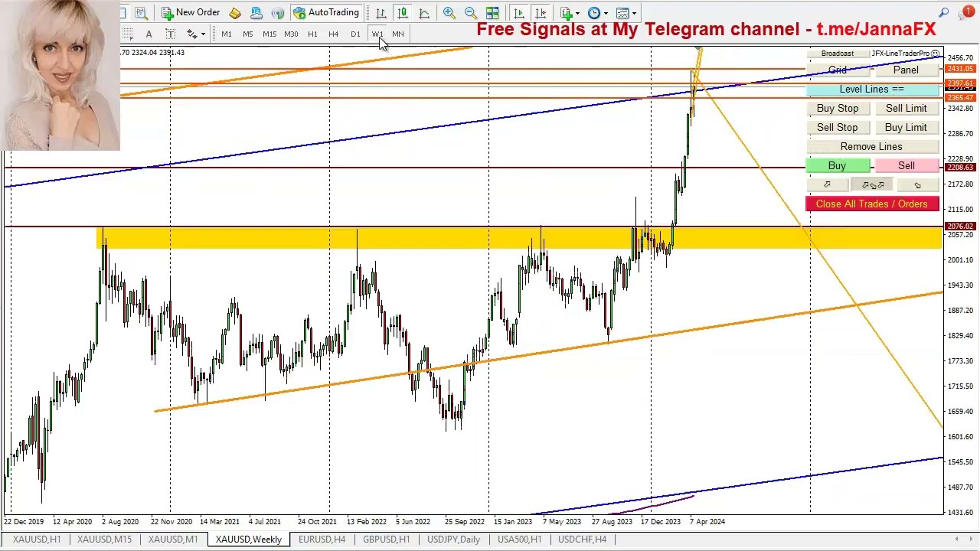Click the data window magnifier icon
The height and width of the screenshot is (551, 980).
pyautogui.click(x=141, y=12)
